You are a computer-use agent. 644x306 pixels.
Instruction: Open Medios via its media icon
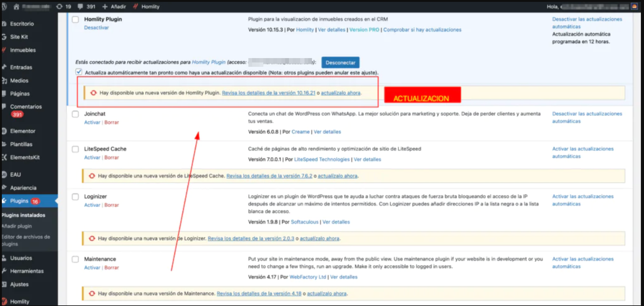4,80
